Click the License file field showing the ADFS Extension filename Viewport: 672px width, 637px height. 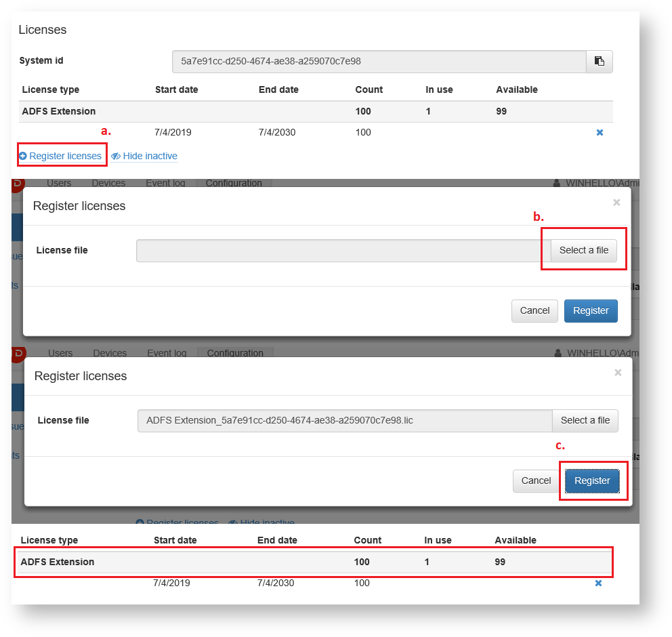344,421
